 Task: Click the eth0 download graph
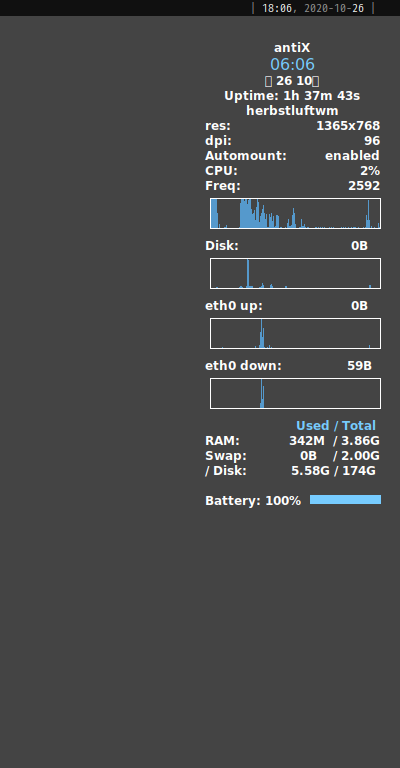click(x=295, y=393)
